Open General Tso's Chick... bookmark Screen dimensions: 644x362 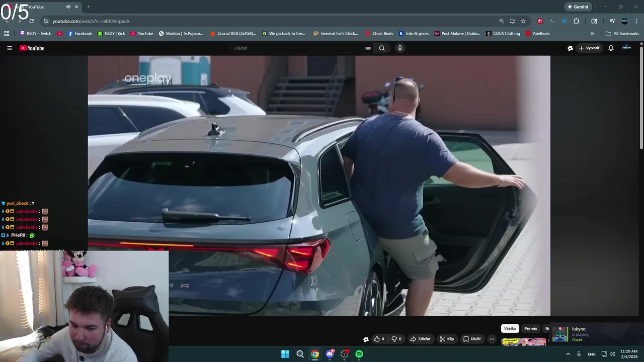click(336, 34)
